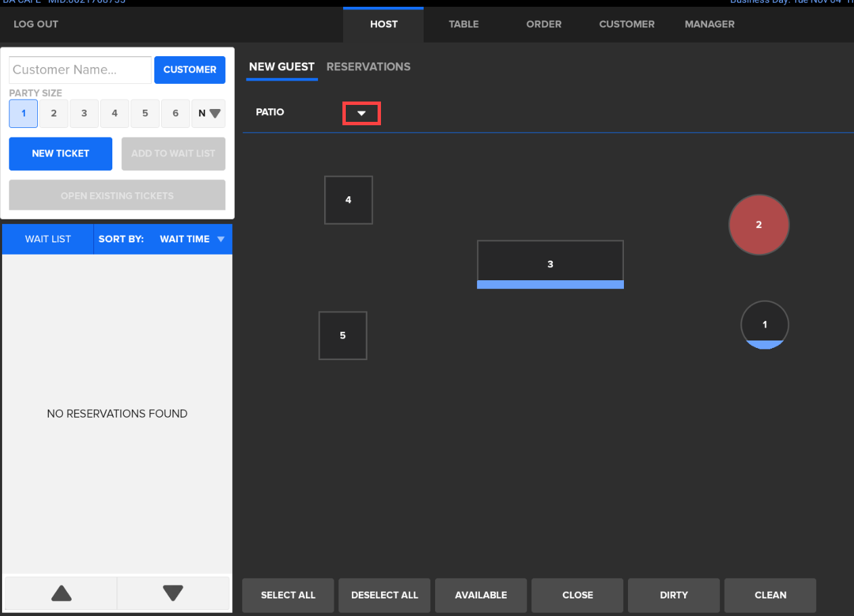The width and height of the screenshot is (854, 616).
Task: Click the New Ticket button
Action: [60, 154]
